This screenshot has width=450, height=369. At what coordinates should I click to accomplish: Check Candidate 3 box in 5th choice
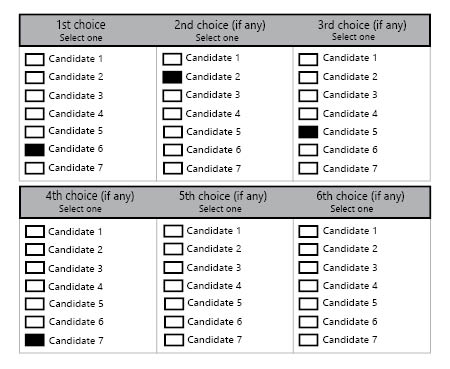click(173, 268)
